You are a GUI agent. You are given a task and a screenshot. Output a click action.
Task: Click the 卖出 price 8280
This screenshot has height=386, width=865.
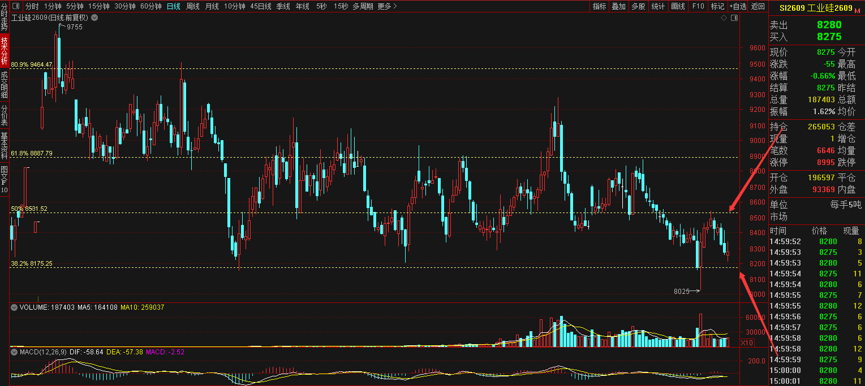click(829, 25)
